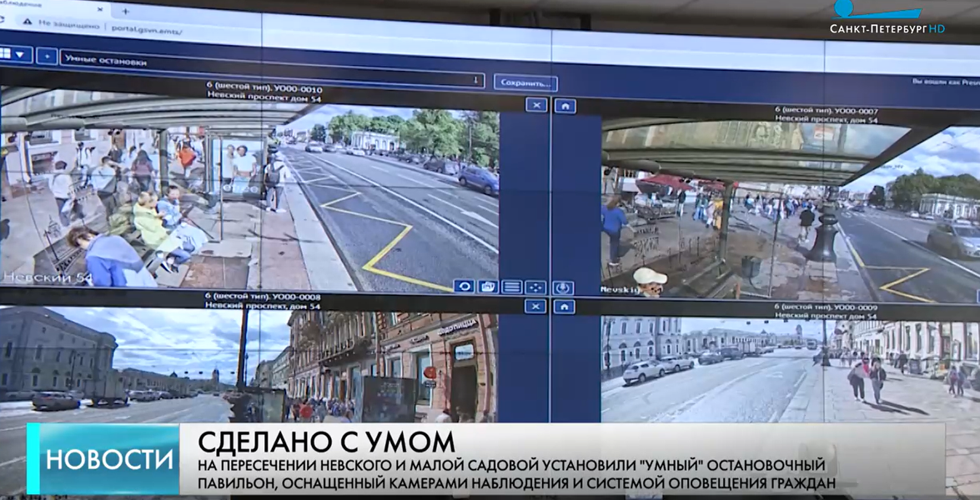Screen dimensions: 980x500
Task: Click the portal.gsvn address bar URL
Action: pyautogui.click(x=147, y=28)
